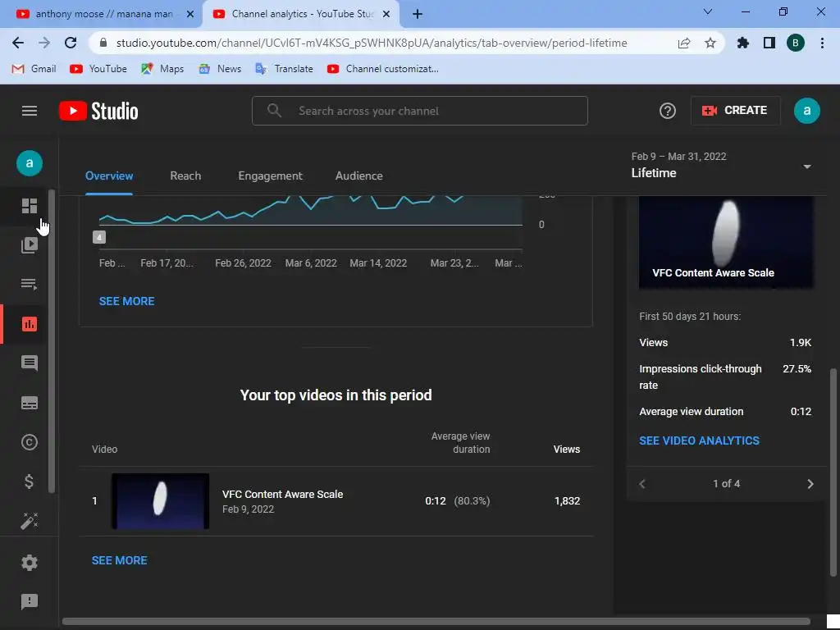Open VFC Content Aware Scale thumbnail in table
Screen dimensions: 840x630
[160, 501]
